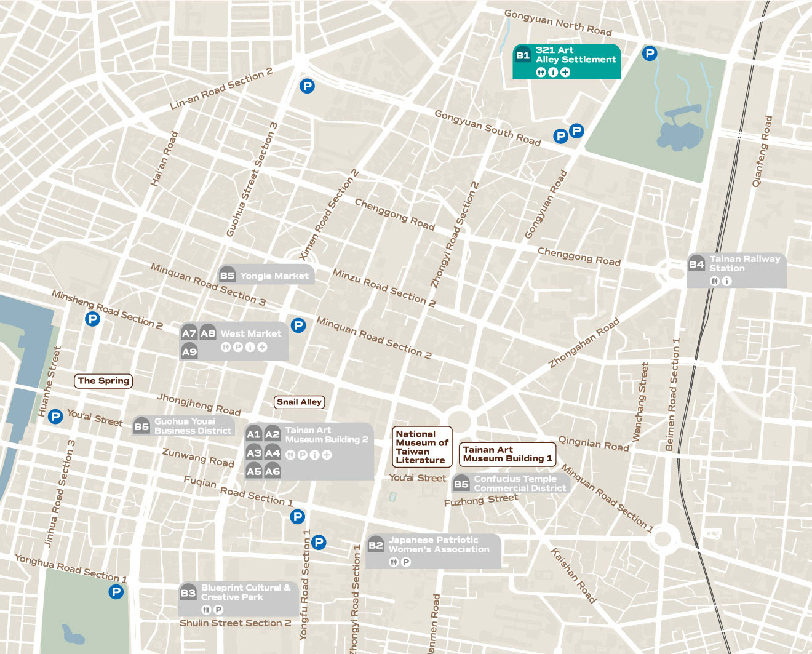Click the B1 badge of 321 Art Alley Settlement

tap(522, 55)
